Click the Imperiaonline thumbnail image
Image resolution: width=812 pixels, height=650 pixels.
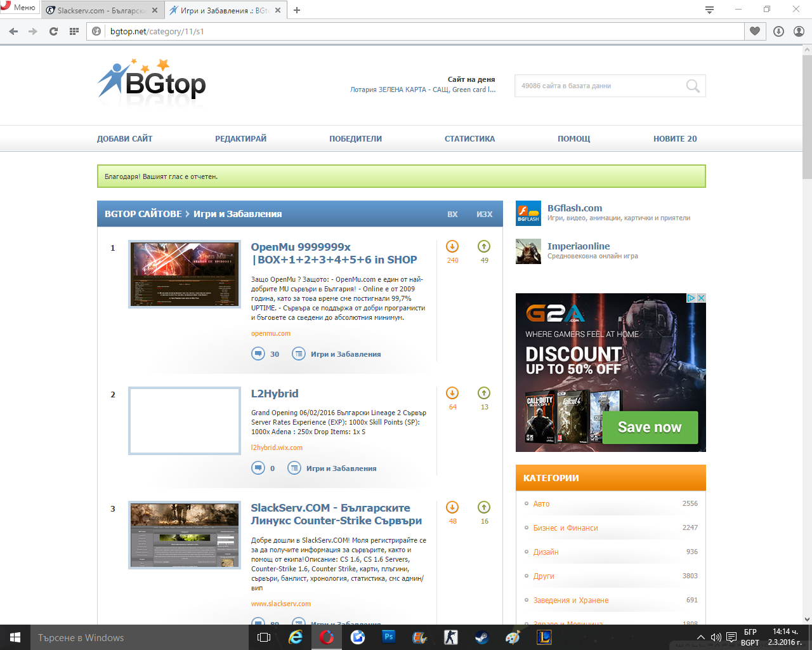528,251
